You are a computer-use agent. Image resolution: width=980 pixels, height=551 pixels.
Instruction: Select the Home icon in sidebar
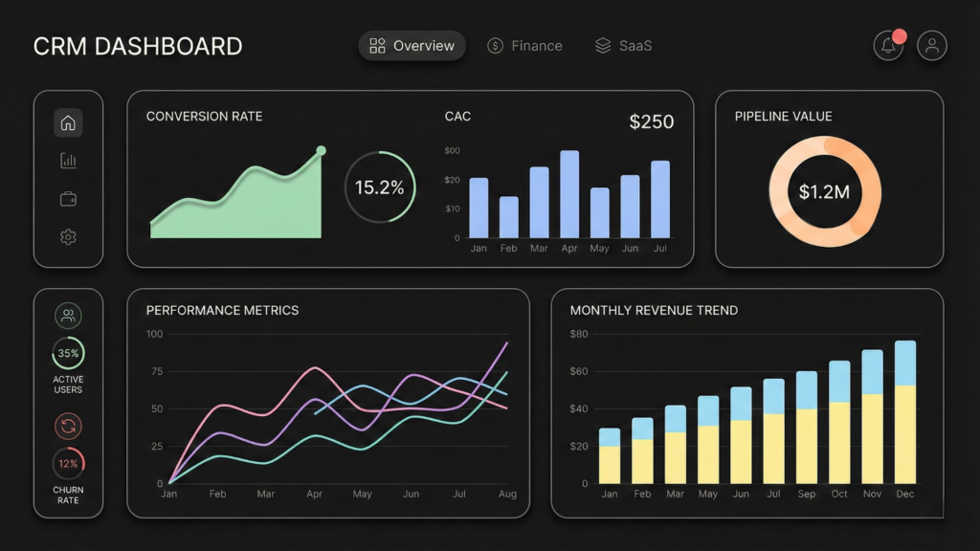click(x=68, y=122)
